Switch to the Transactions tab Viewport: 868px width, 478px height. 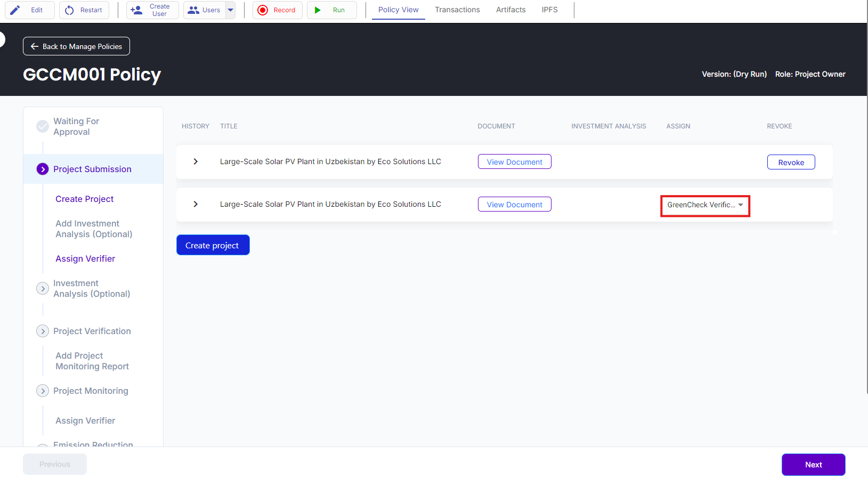coord(457,10)
